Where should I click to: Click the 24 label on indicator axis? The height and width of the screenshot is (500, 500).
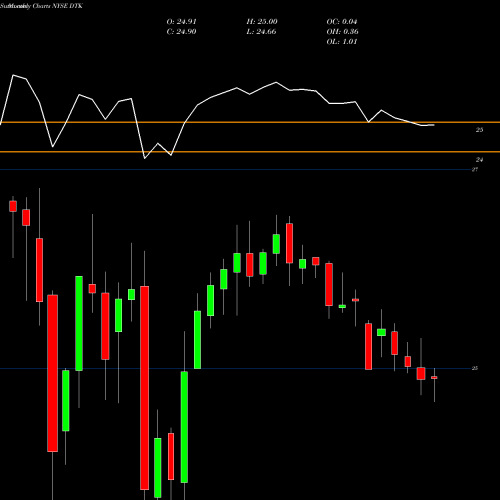click(479, 160)
